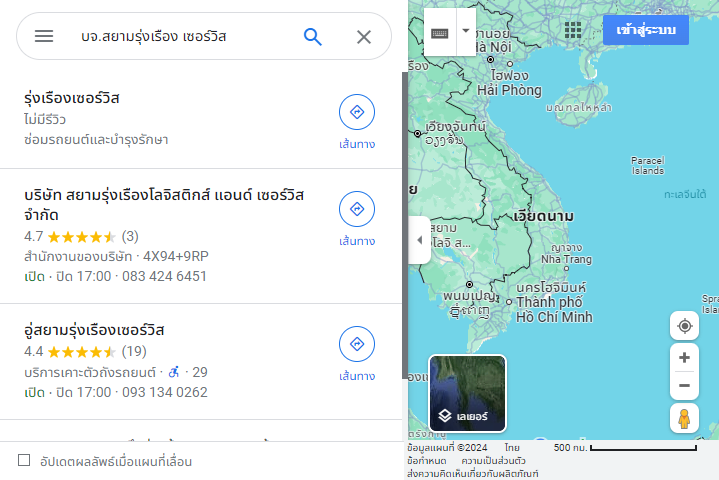Zoom in with the plus button
Screen dimensions: 719x480
pyautogui.click(x=684, y=357)
